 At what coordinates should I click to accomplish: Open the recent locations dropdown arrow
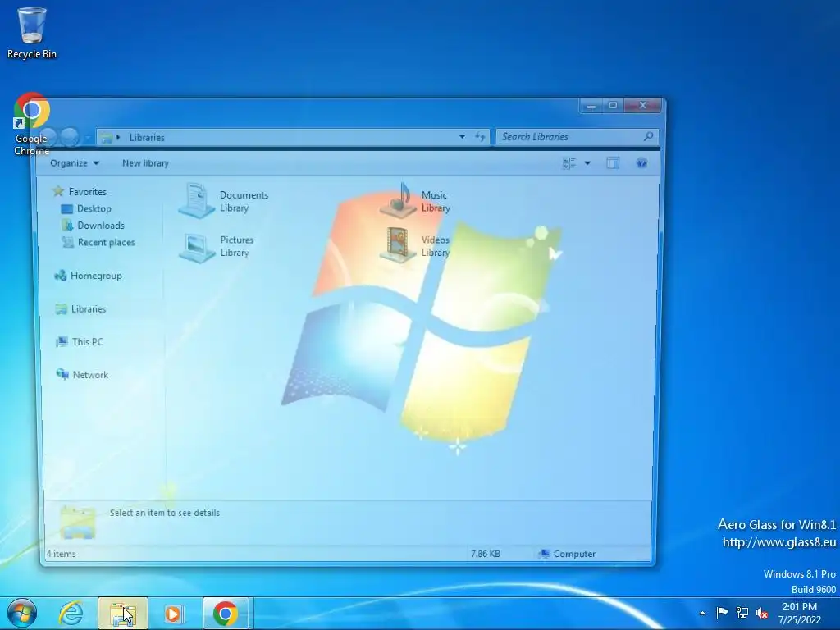[88, 138]
